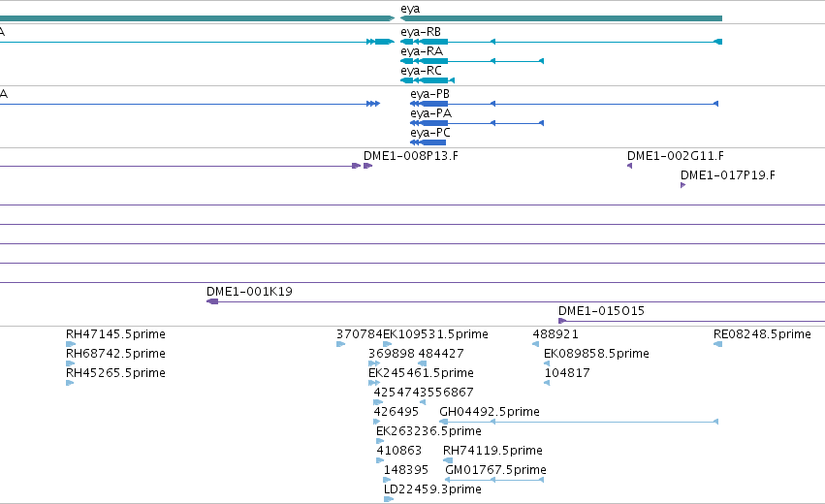The width and height of the screenshot is (825, 504).
Task: Open EST RH68742.5prime
Action: (x=115, y=354)
